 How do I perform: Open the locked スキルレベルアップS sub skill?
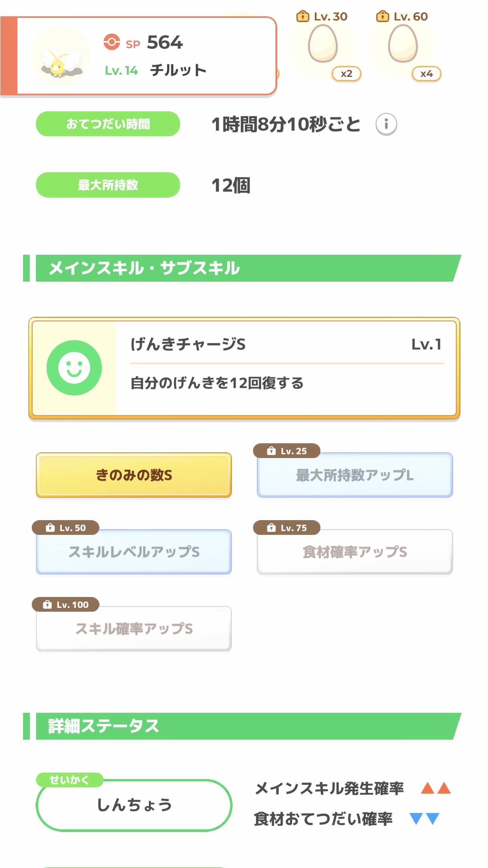(x=134, y=552)
